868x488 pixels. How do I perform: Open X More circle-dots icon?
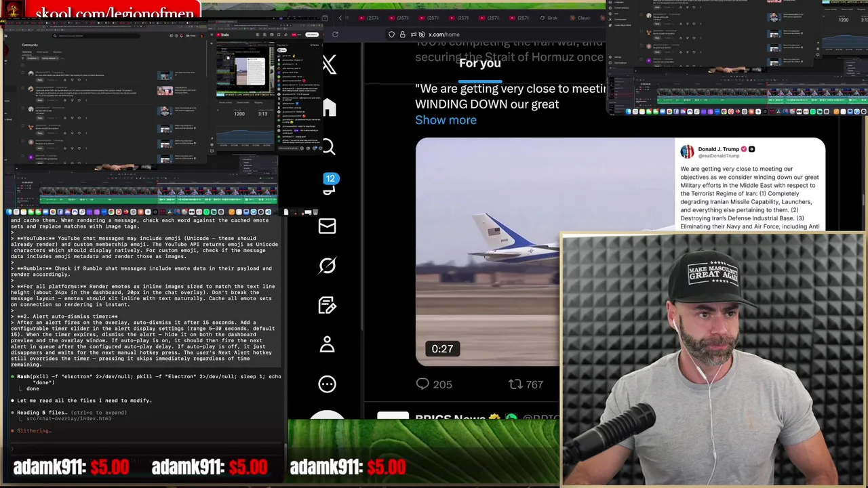[327, 384]
